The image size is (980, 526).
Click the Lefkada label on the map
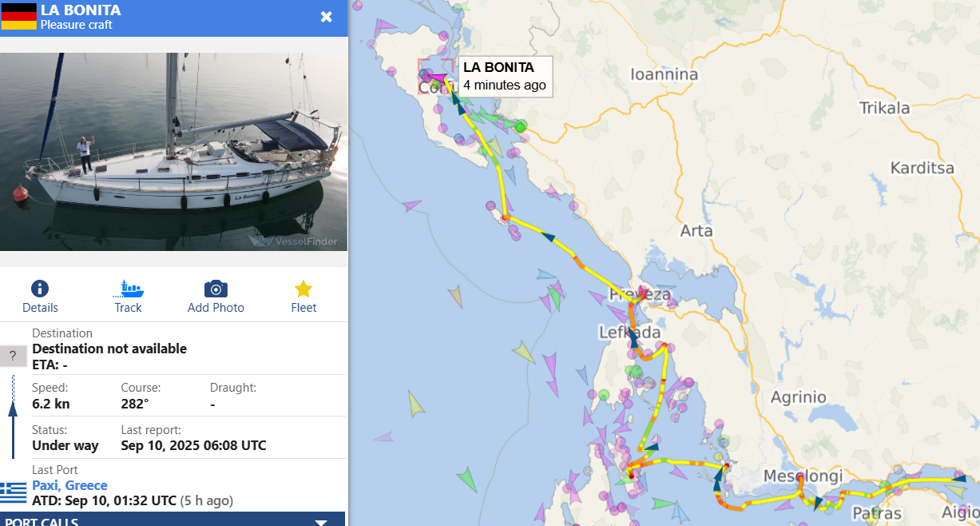[630, 333]
